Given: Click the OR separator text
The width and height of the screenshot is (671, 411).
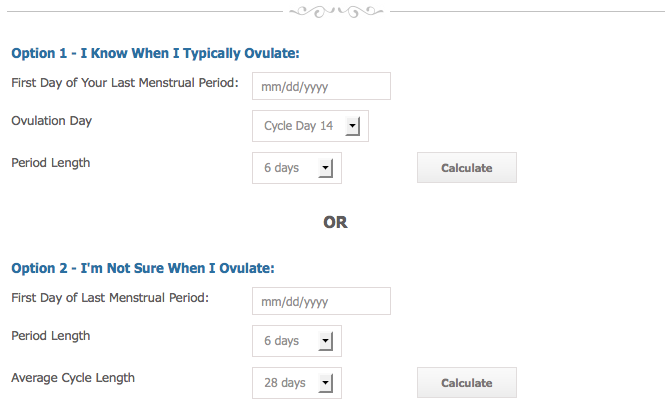Looking at the screenshot, I should click(336, 222).
